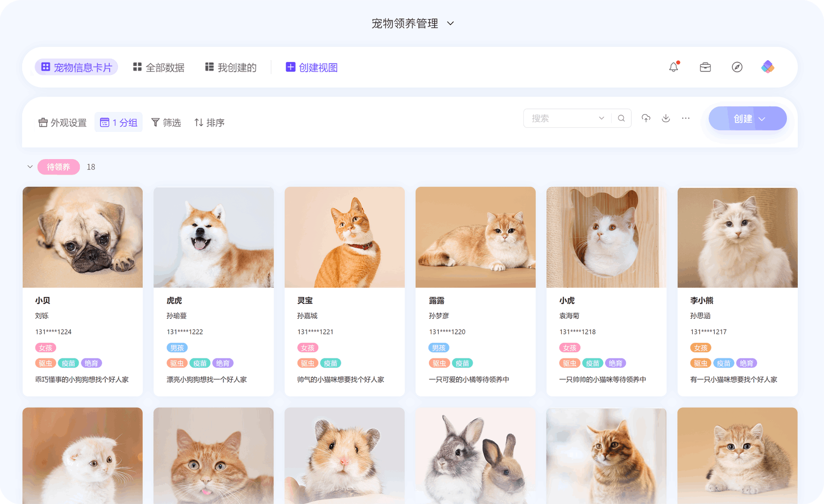Click the download icon

pyautogui.click(x=666, y=118)
